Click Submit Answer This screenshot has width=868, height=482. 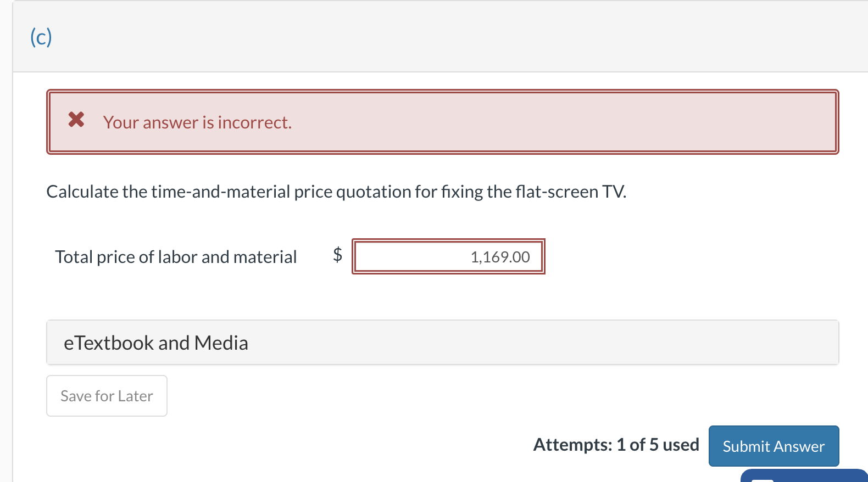(x=774, y=446)
